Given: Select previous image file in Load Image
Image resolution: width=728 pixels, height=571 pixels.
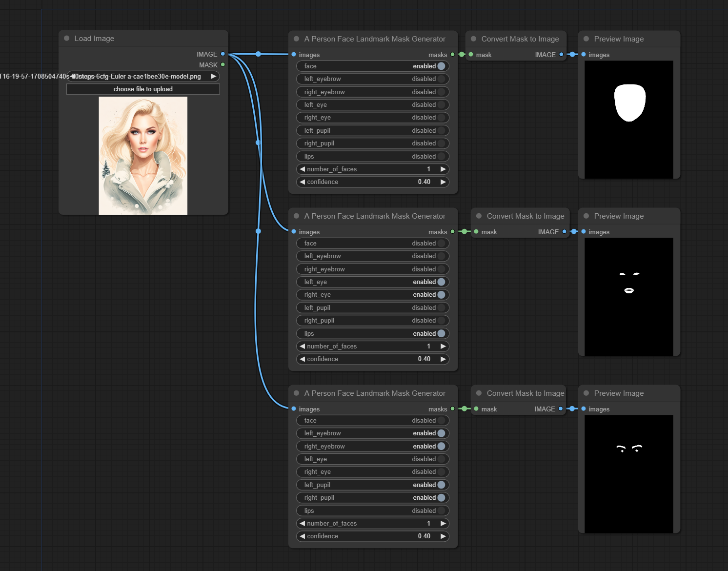Looking at the screenshot, I should [73, 76].
